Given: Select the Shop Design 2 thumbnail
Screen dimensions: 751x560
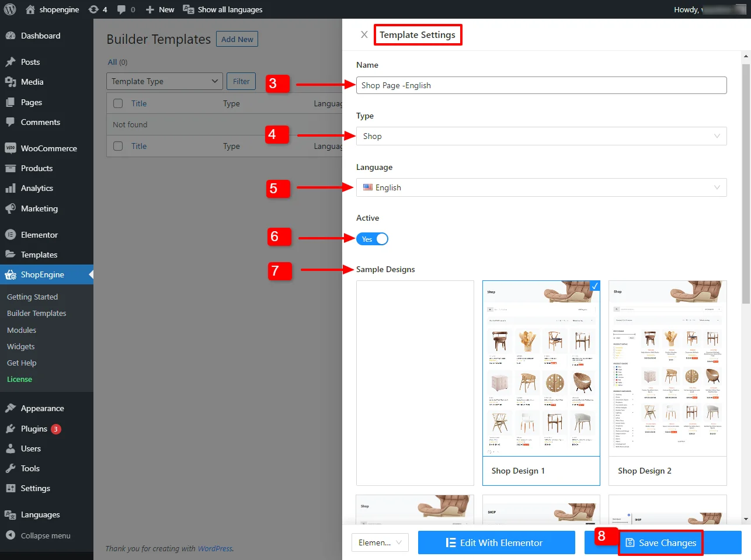Looking at the screenshot, I should pos(667,382).
